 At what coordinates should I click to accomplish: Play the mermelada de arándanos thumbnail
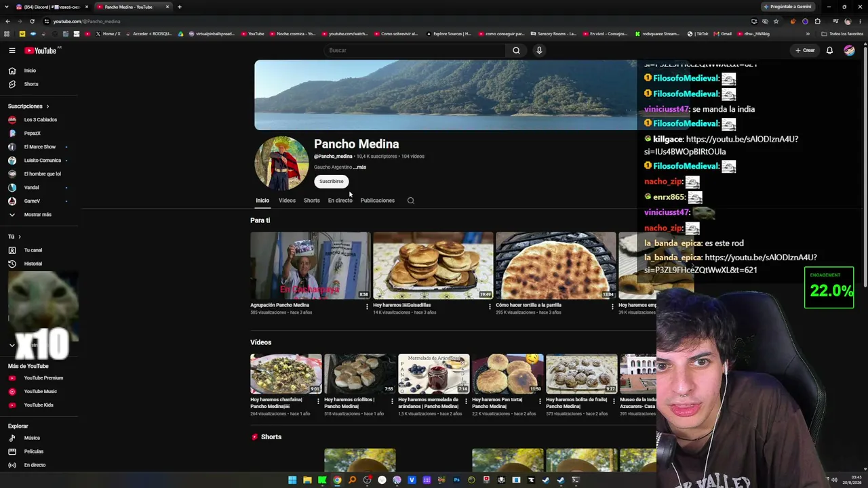click(x=434, y=373)
